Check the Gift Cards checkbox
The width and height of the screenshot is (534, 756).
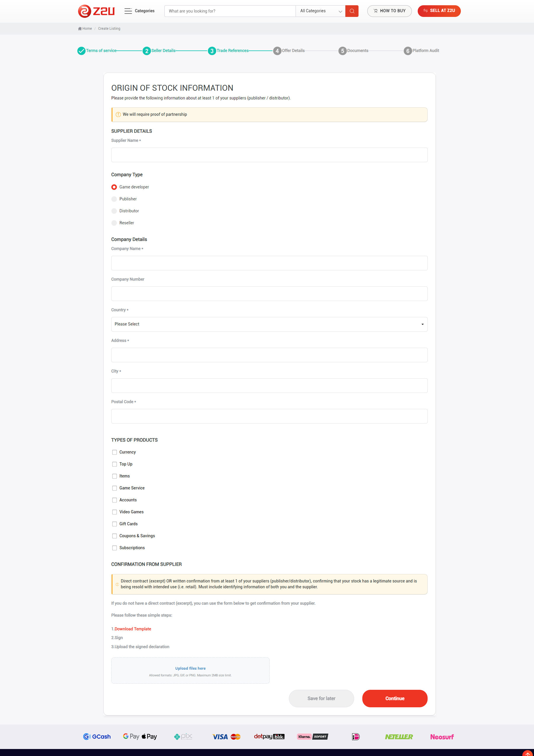pyautogui.click(x=115, y=524)
